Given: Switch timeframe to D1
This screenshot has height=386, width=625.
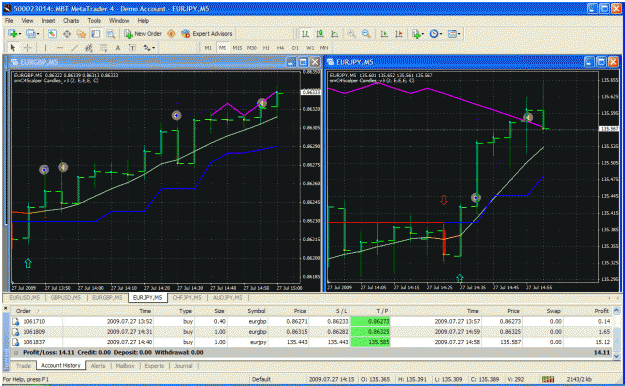Looking at the screenshot, I should (x=295, y=48).
